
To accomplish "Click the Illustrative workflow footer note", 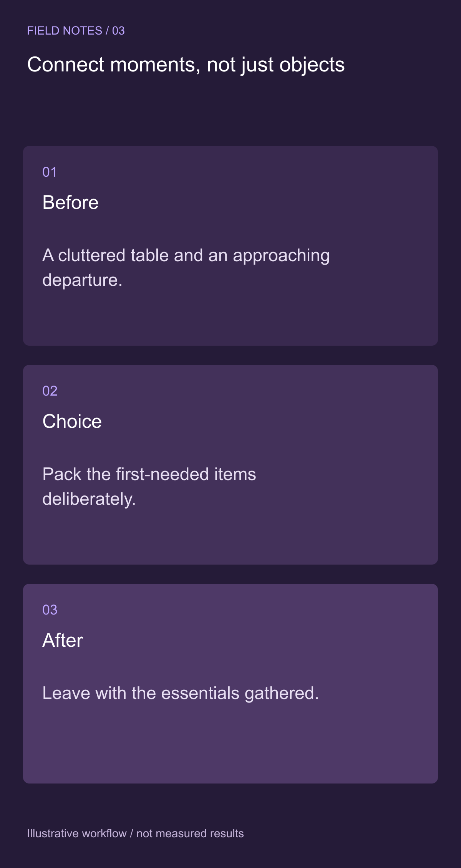I will (x=135, y=833).
